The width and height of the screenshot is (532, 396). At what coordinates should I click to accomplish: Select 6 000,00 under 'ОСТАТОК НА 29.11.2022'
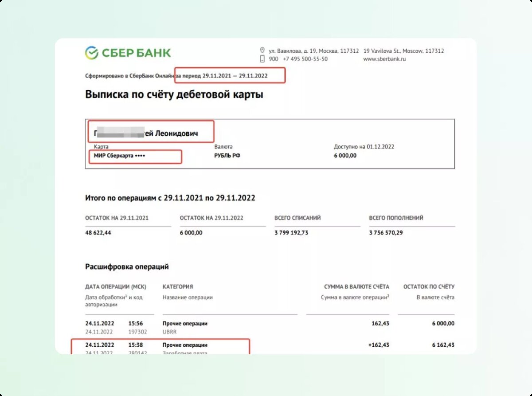point(191,232)
